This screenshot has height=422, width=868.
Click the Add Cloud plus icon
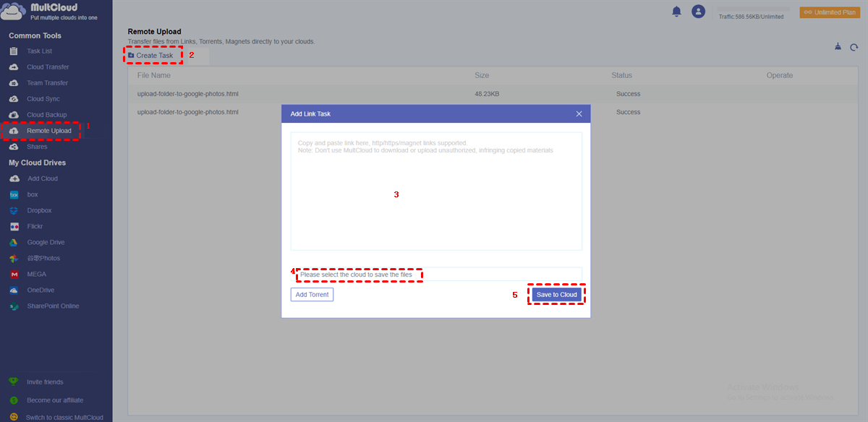coord(14,178)
